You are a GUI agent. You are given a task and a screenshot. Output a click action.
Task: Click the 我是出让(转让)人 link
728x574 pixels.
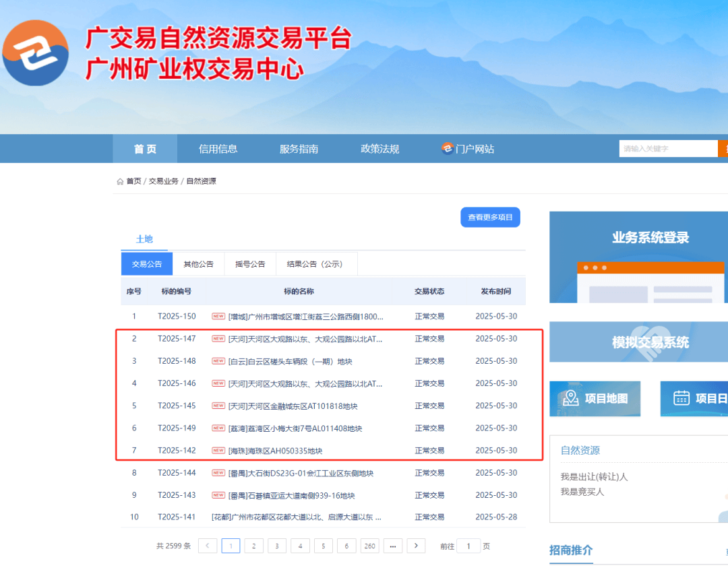pos(594,476)
